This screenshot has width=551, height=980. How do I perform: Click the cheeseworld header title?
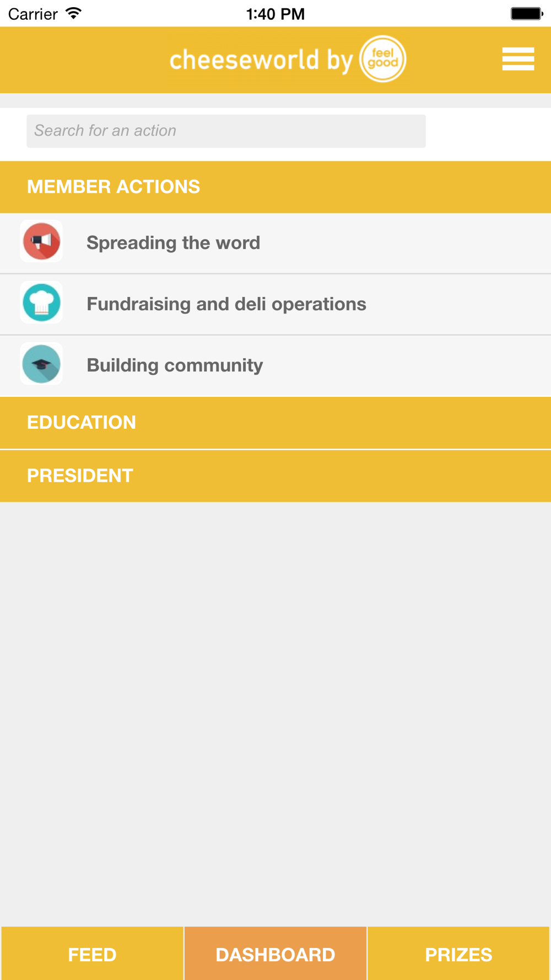click(261, 60)
